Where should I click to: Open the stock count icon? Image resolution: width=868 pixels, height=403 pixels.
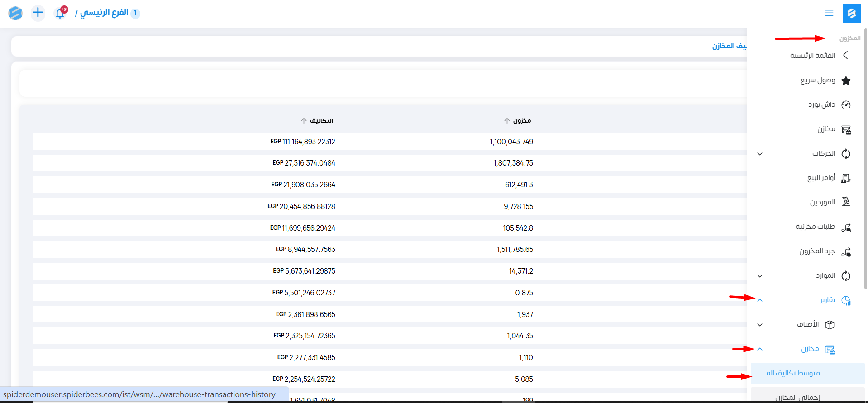click(845, 251)
